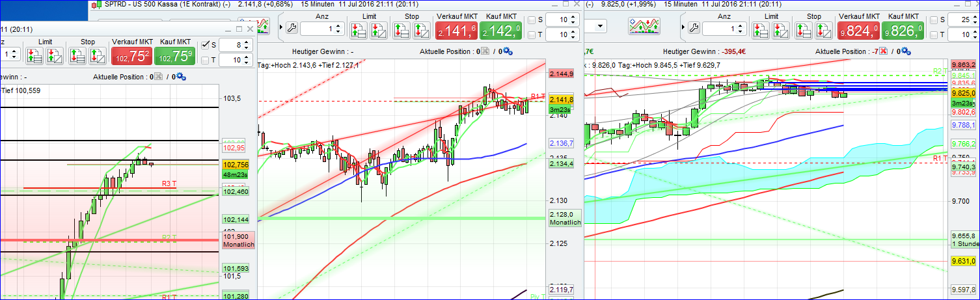Click red price label 9.863,2
The height and width of the screenshot is (300, 980).
coord(963,65)
